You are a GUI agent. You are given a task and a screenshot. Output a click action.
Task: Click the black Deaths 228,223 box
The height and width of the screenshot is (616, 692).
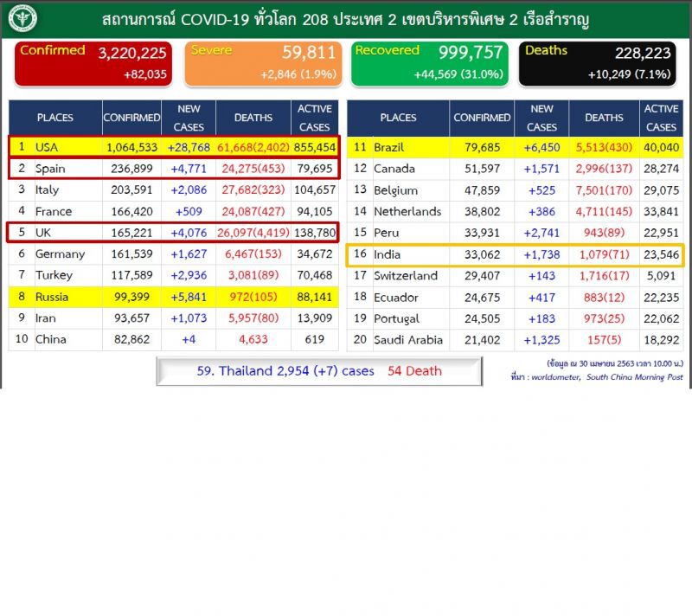coord(598,63)
